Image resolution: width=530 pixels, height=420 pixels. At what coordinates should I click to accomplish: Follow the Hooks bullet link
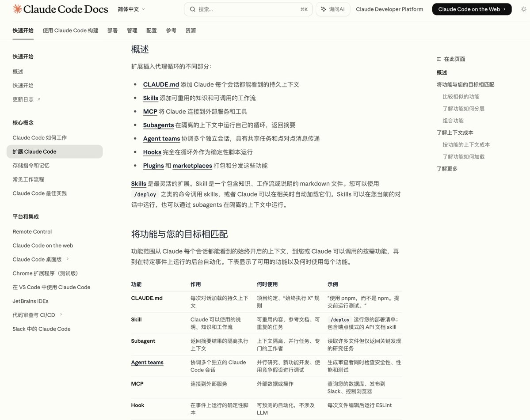[152, 152]
